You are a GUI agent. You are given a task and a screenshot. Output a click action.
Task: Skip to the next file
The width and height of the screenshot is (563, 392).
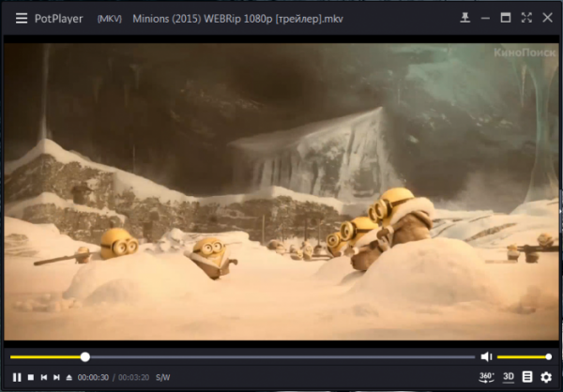click(56, 377)
